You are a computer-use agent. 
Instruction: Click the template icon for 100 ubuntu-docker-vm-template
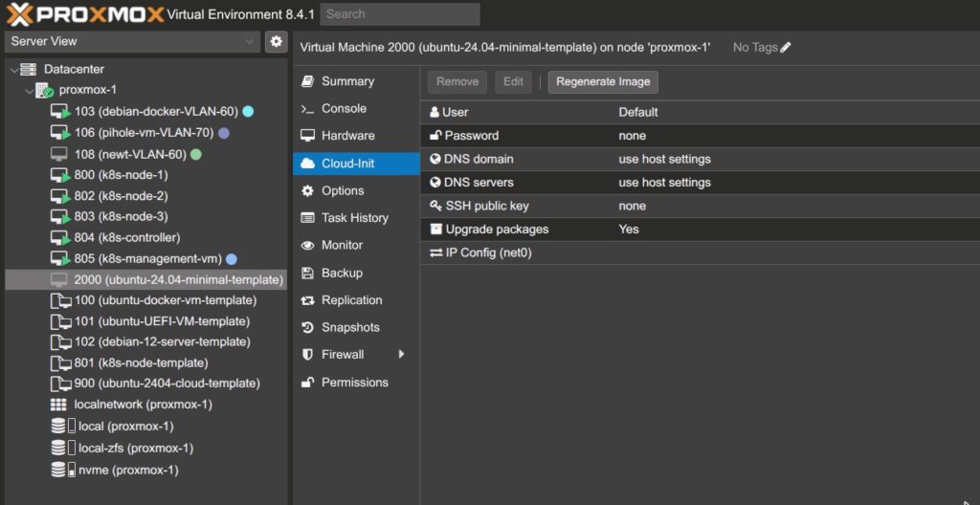point(60,301)
